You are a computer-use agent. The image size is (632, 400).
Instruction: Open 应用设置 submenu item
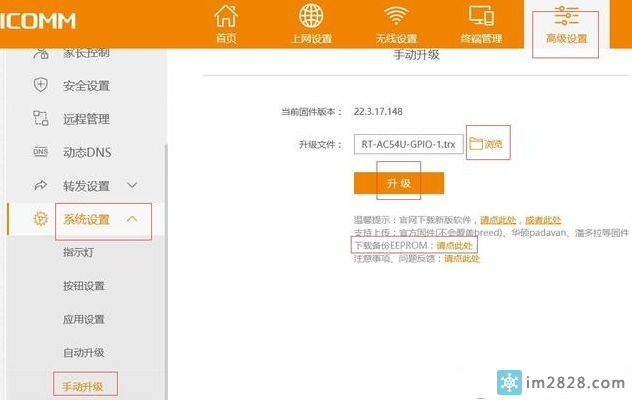click(84, 319)
